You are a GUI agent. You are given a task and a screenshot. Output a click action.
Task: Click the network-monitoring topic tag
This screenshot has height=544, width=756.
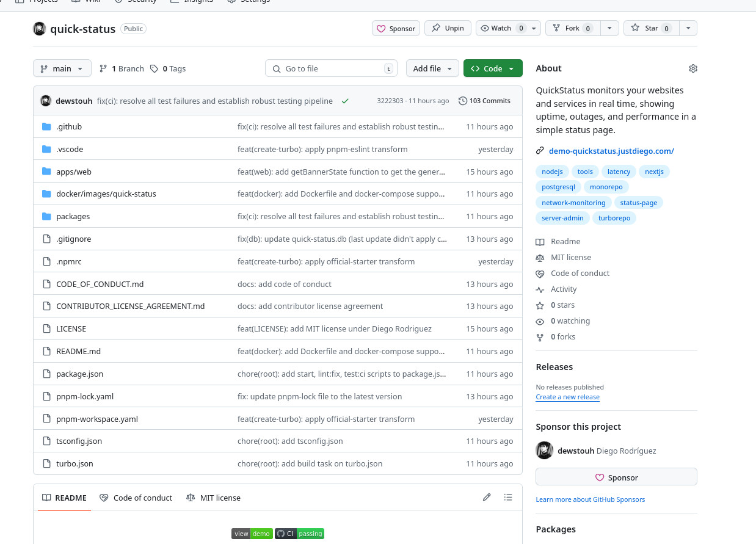[x=573, y=203]
